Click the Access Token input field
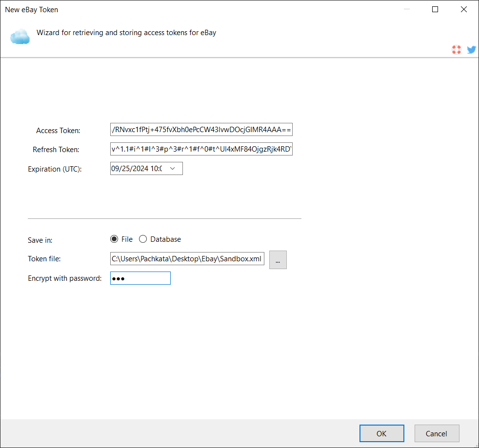Viewport: 479px width, 448px height. 201,130
